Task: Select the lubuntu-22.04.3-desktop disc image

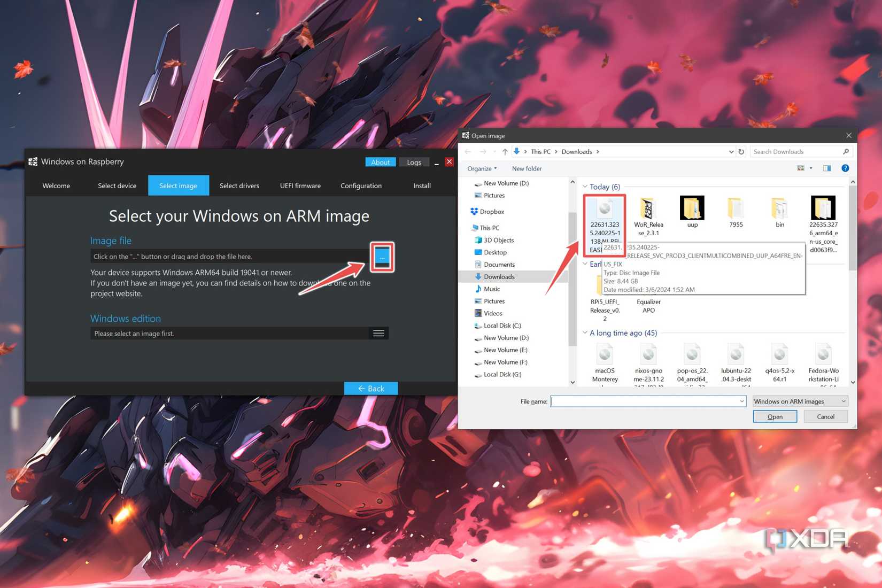Action: (x=736, y=363)
